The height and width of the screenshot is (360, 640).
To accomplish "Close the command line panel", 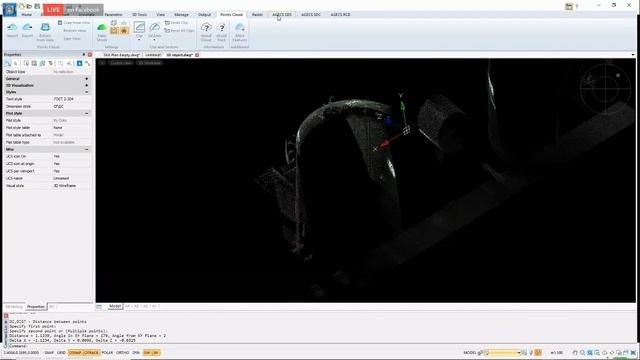I will tap(6, 316).
